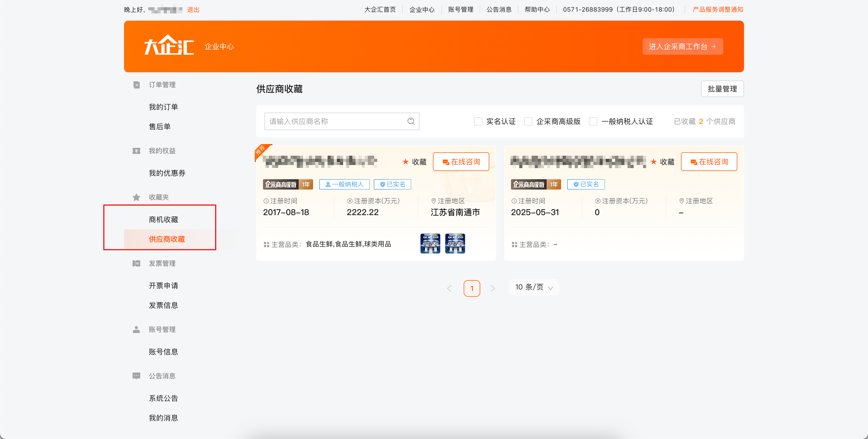Check the 企采商高级版 filter checkbox
Viewport: 868px width, 439px height.
pos(528,121)
